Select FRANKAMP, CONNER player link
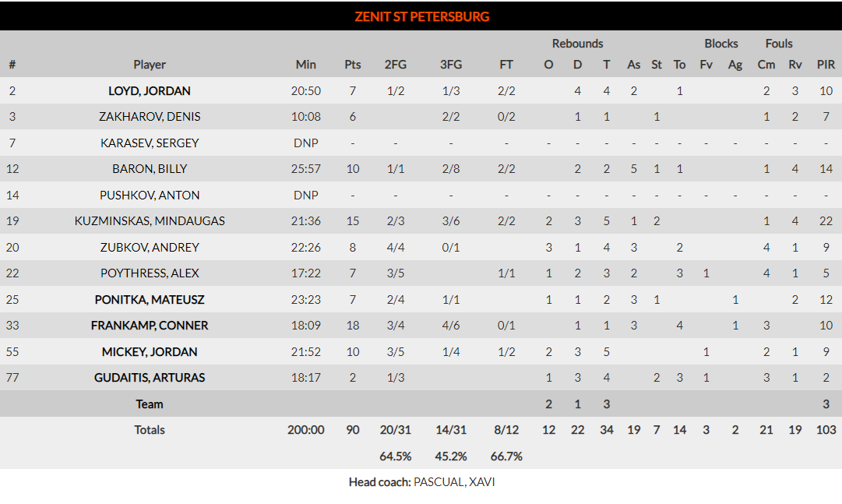The image size is (842, 504). [x=150, y=326]
